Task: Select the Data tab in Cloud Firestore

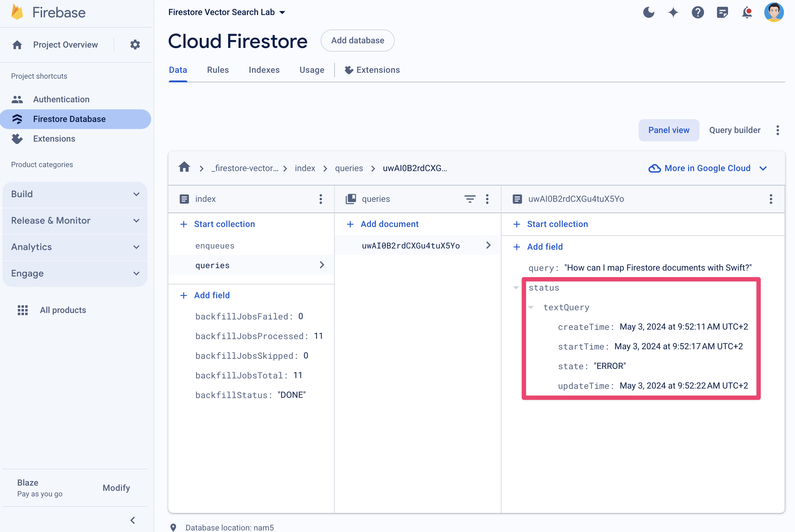Action: [x=178, y=70]
